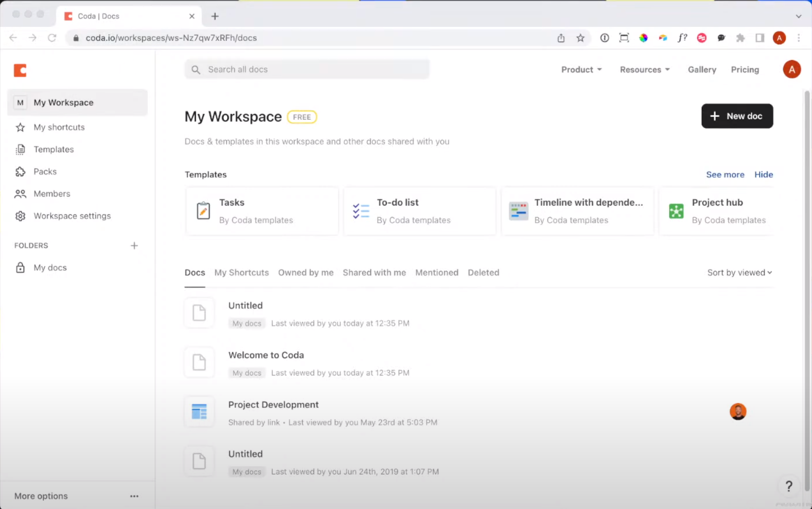
Task: Click the help question mark icon
Action: [x=788, y=486]
